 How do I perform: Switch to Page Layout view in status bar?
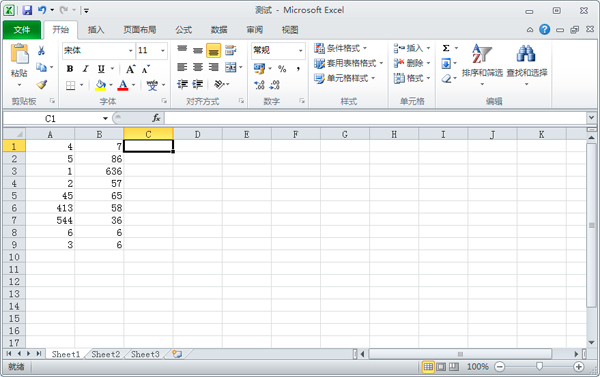441,367
